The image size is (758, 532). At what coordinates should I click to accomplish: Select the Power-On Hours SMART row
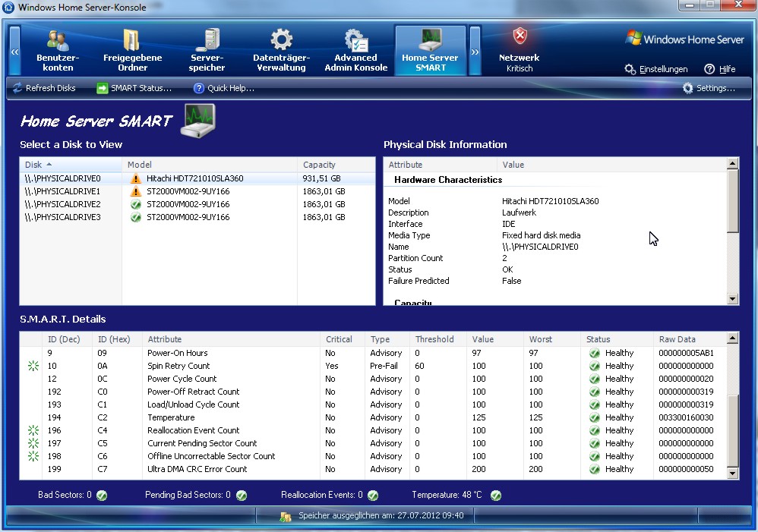coord(373,353)
